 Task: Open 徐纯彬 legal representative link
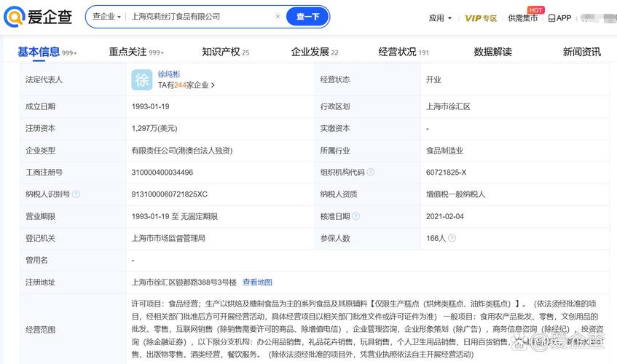point(169,74)
